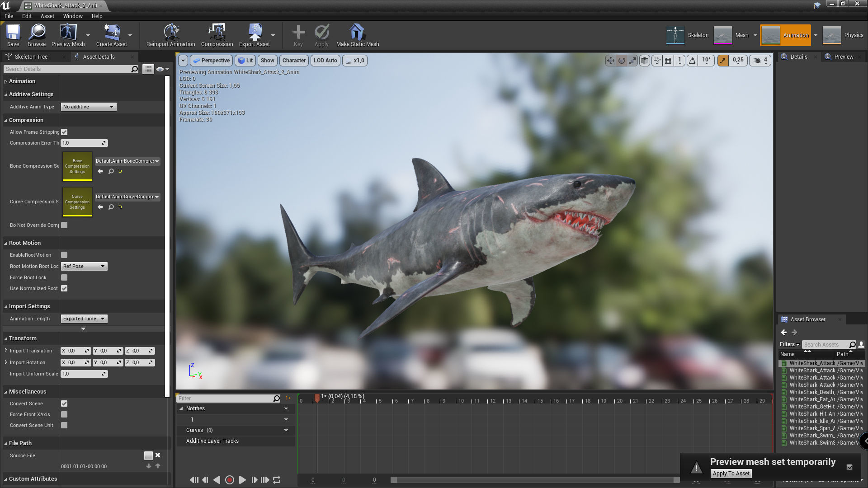868x488 pixels.
Task: Enable Convert Scene Unit checkbox
Action: [x=64, y=425]
